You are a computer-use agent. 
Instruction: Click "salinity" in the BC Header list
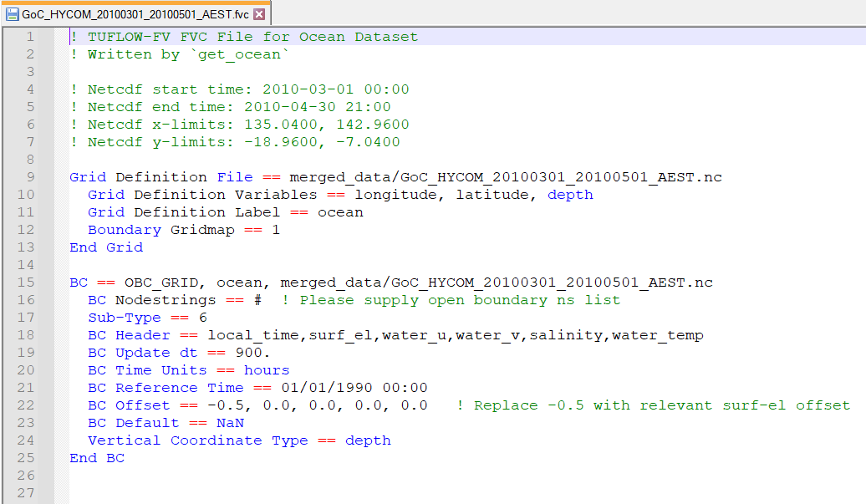[x=566, y=335]
